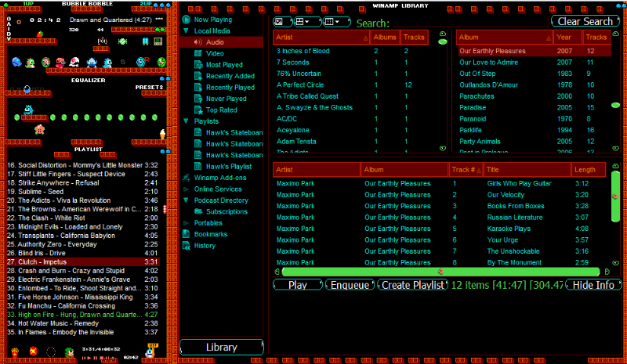The image size is (627, 364).
Task: Open the Top Rated view
Action: (x=221, y=110)
